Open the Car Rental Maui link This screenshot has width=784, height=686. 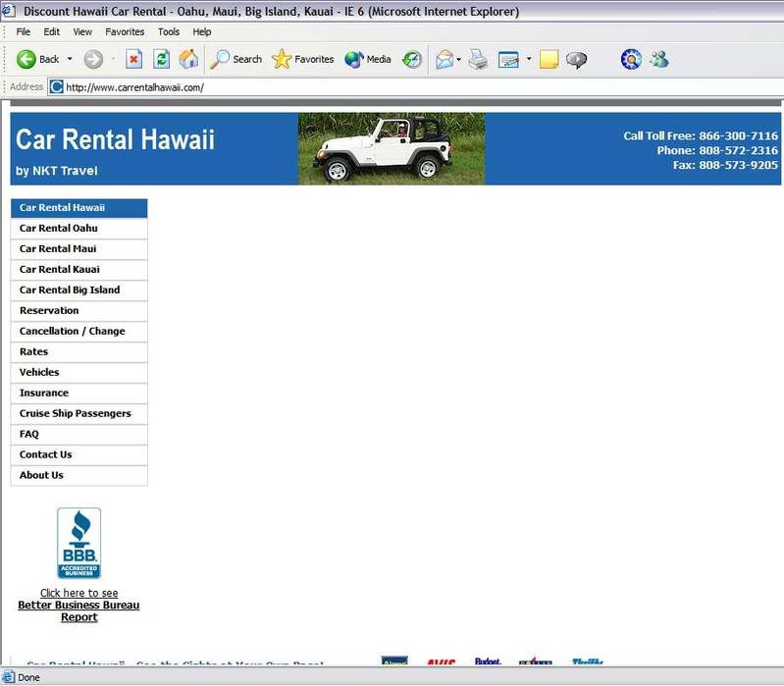tap(58, 248)
